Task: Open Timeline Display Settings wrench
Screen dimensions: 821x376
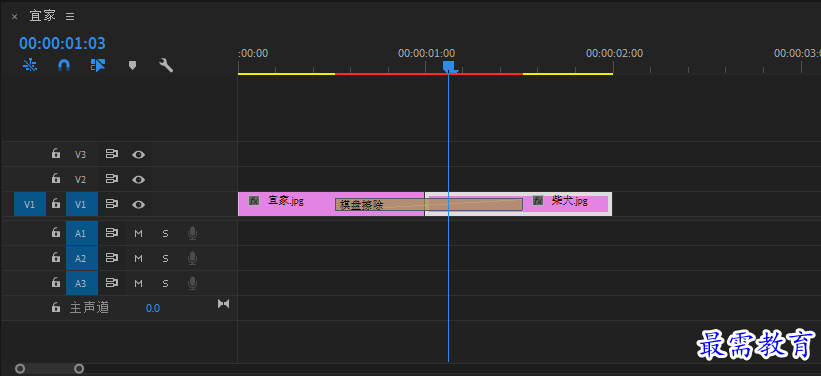Action: point(166,65)
